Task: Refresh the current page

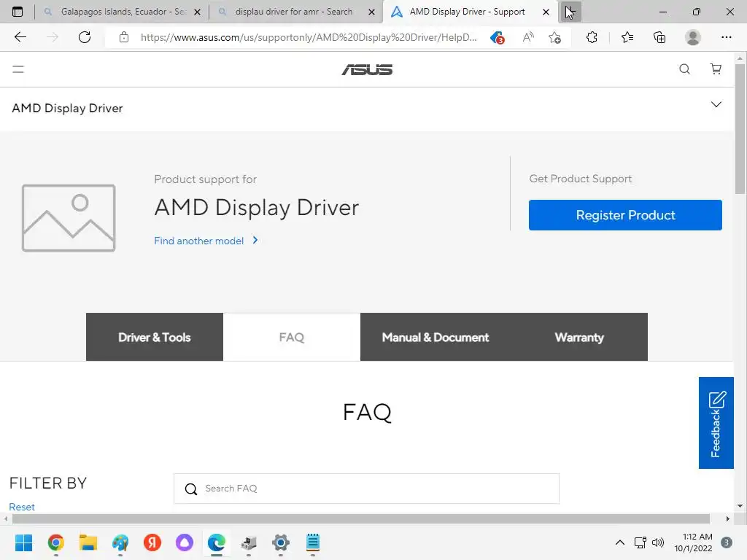Action: coord(85,37)
